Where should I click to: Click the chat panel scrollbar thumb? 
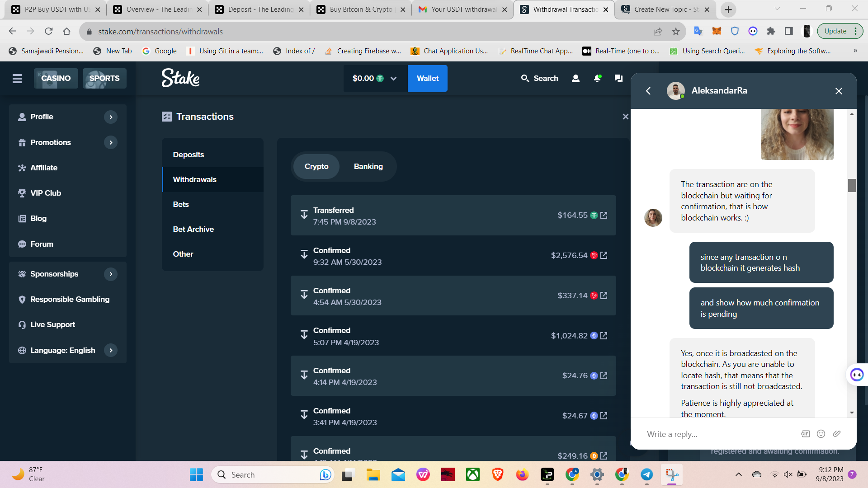pyautogui.click(x=852, y=185)
